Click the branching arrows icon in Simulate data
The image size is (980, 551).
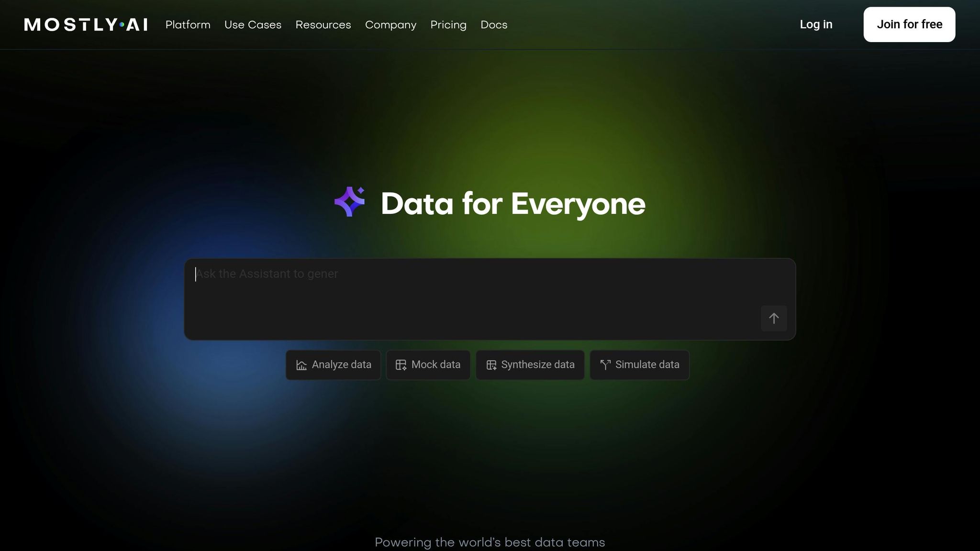tap(605, 365)
